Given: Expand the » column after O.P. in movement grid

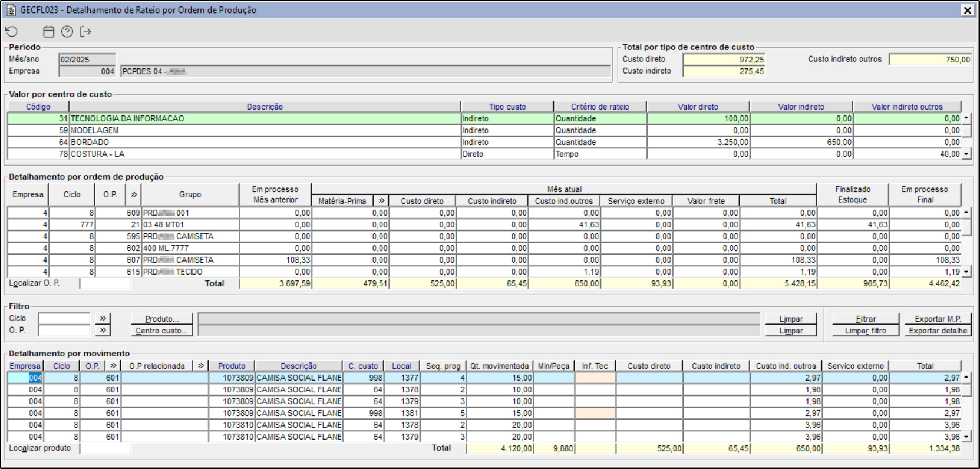Looking at the screenshot, I should pyautogui.click(x=113, y=366).
